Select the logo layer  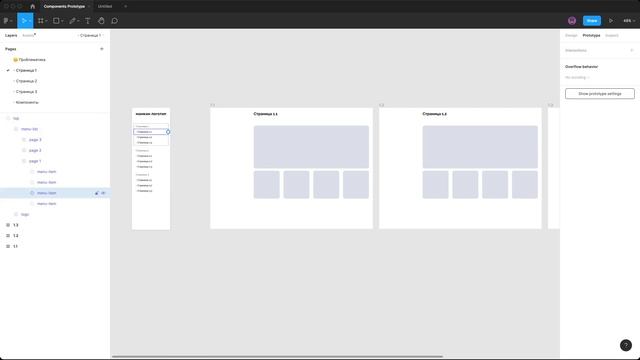coord(25,214)
